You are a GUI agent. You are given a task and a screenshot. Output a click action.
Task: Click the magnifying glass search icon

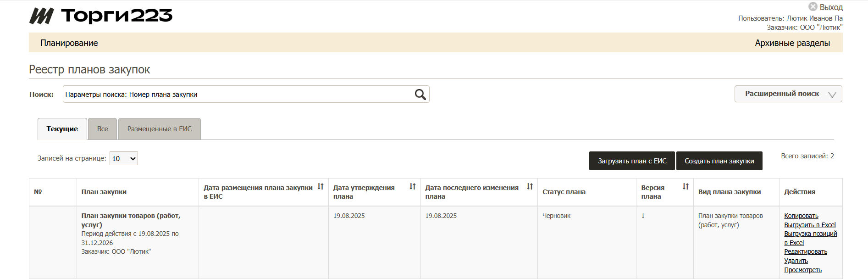[420, 95]
